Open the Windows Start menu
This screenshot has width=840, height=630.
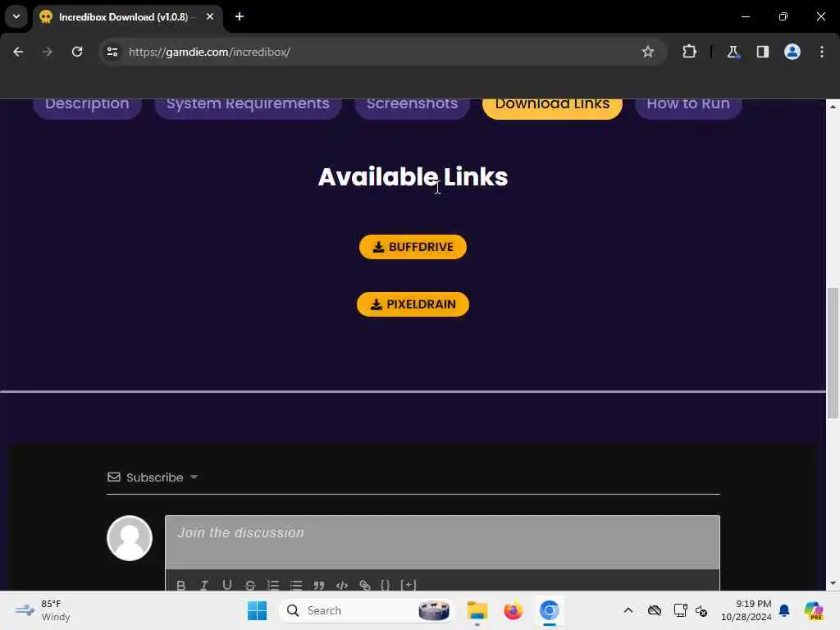(257, 610)
